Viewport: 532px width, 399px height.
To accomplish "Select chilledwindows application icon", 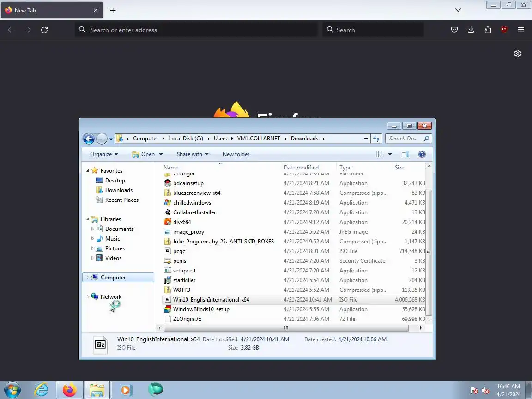I will click(x=168, y=203).
